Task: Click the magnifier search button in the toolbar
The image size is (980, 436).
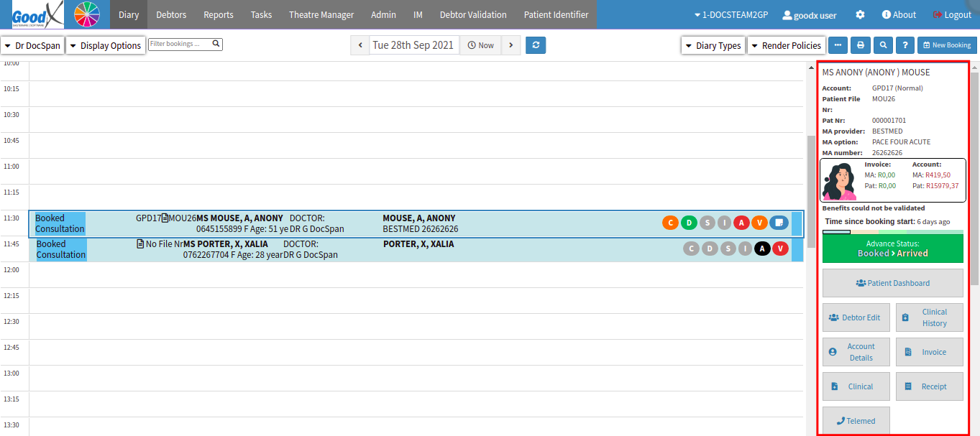Action: tap(883, 45)
